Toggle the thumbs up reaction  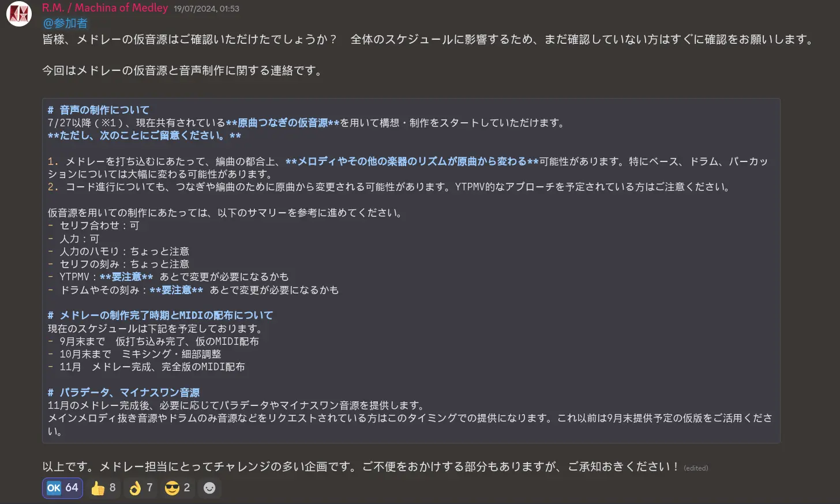pos(103,488)
